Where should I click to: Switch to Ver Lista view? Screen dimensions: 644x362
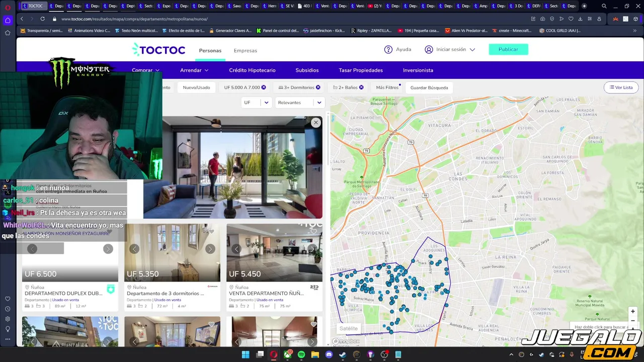621,87
